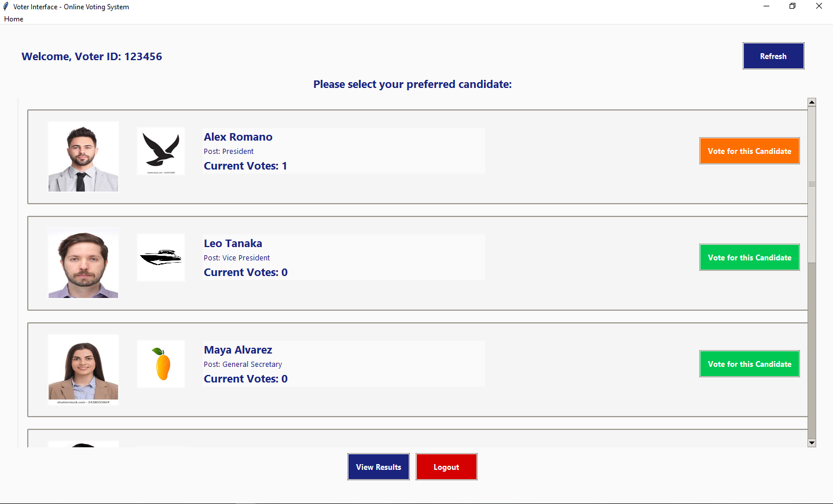Vote for Leo Tanaka as Vice President
833x504 pixels.
coord(749,257)
